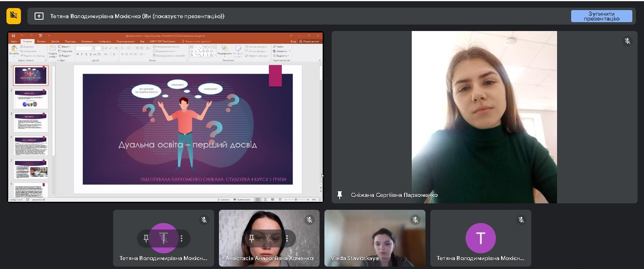Click Сбросить reset slide command
Viewport: 644px width, 269px height.
(66, 51)
